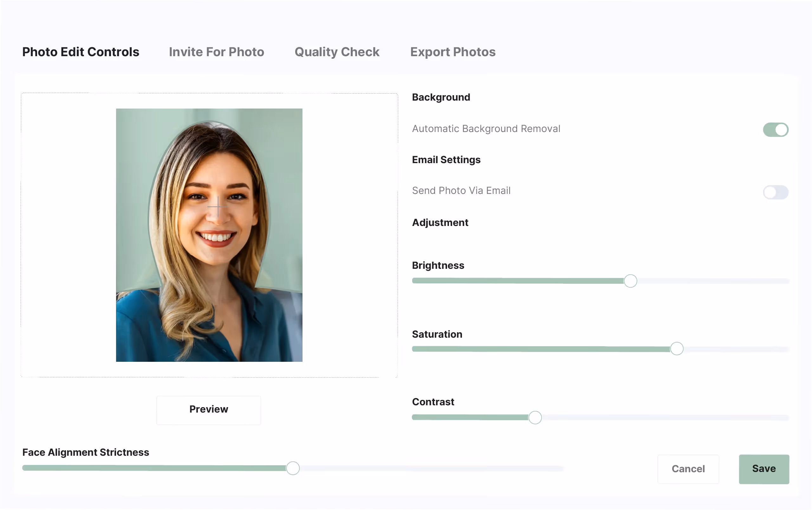The width and height of the screenshot is (812, 510).
Task: Click the 'Send Photo Via Email' label
Action: point(461,190)
